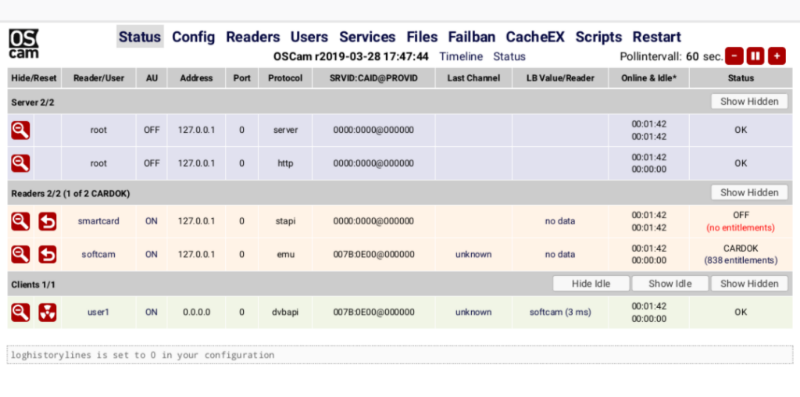Toggle AU ON for smartcard
The width and height of the screenshot is (800, 397).
click(x=152, y=221)
